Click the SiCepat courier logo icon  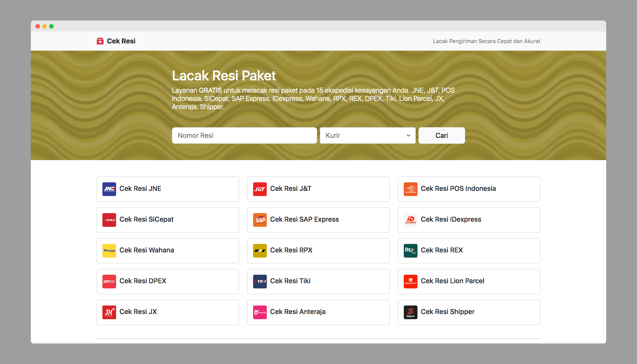click(109, 220)
